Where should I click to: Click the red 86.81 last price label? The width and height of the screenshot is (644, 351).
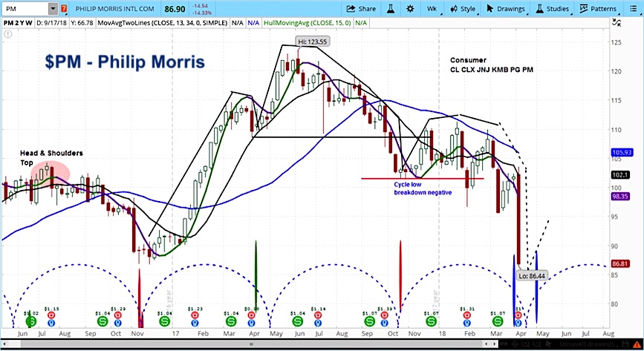coord(620,263)
